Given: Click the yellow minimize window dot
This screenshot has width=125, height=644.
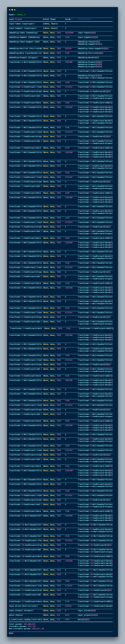Looking at the screenshot, I should pos(12,10).
